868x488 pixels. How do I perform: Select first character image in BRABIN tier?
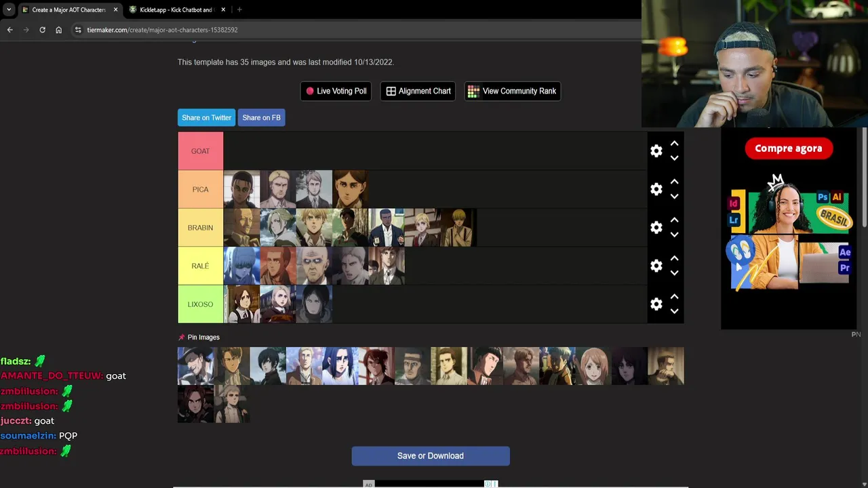(x=241, y=228)
